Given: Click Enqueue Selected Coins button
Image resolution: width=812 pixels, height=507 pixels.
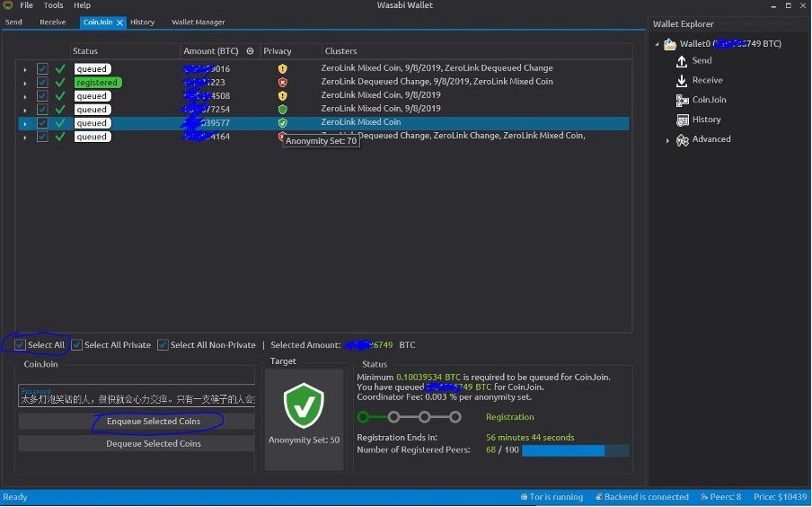Looking at the screenshot, I should click(x=137, y=421).
